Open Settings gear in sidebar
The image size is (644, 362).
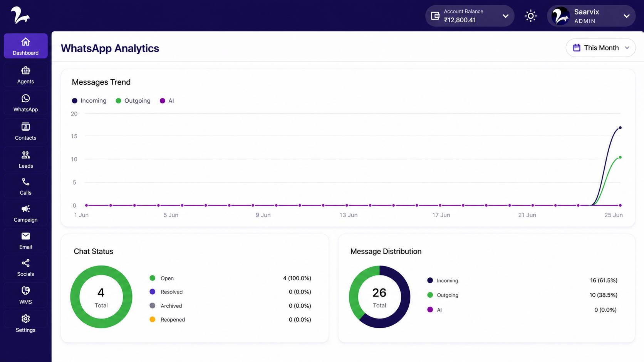pos(25,319)
